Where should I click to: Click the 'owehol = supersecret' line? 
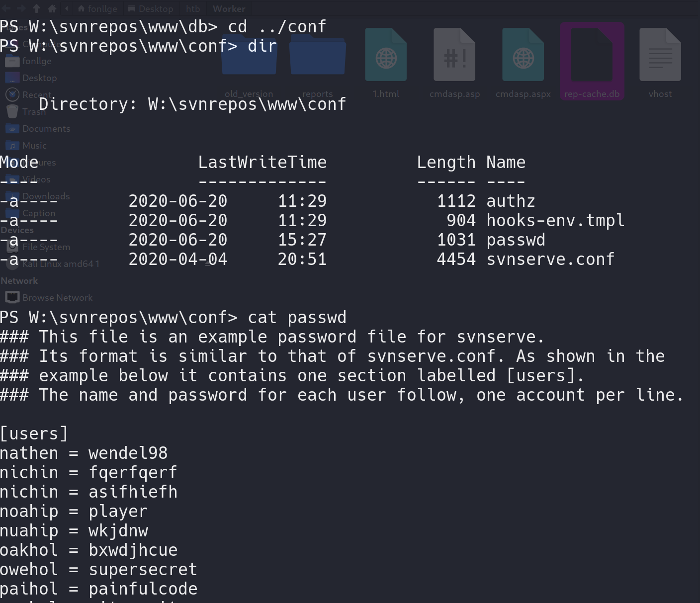(98, 569)
